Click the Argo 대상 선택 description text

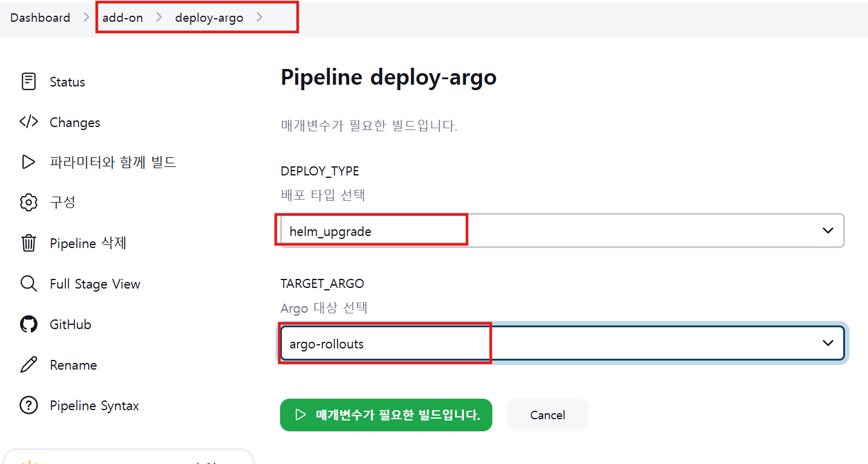pyautogui.click(x=324, y=308)
